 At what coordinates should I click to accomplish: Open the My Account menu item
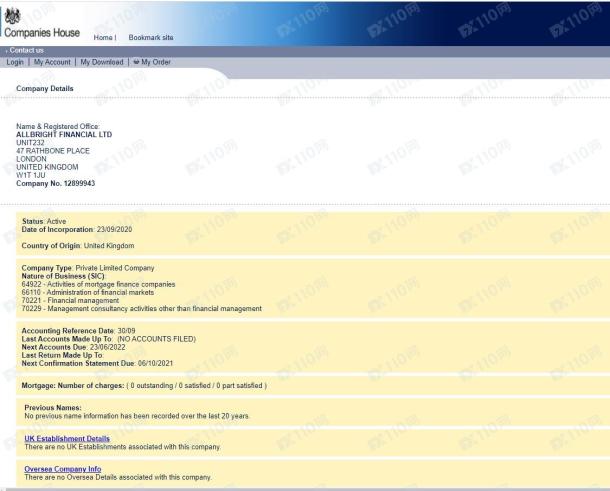52,62
